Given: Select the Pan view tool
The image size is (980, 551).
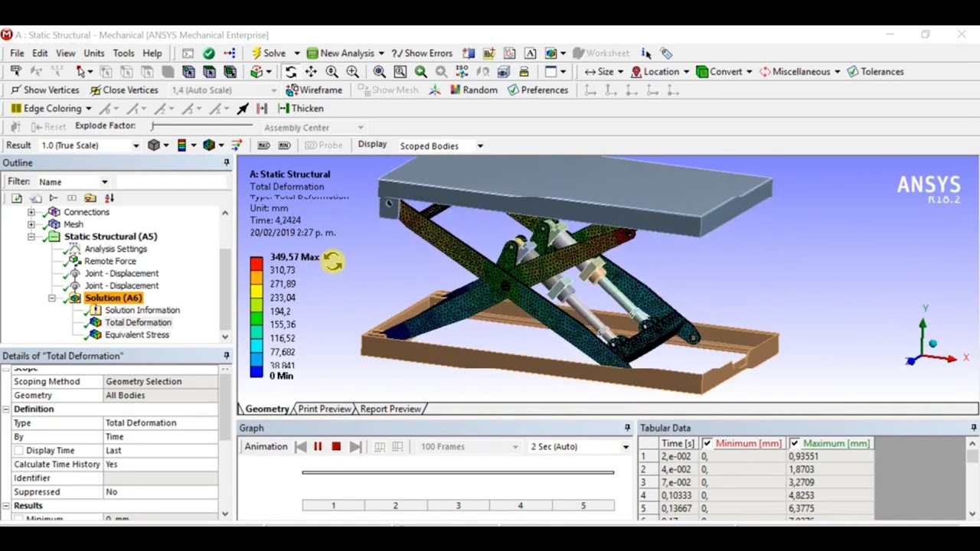Looking at the screenshot, I should pyautogui.click(x=311, y=71).
